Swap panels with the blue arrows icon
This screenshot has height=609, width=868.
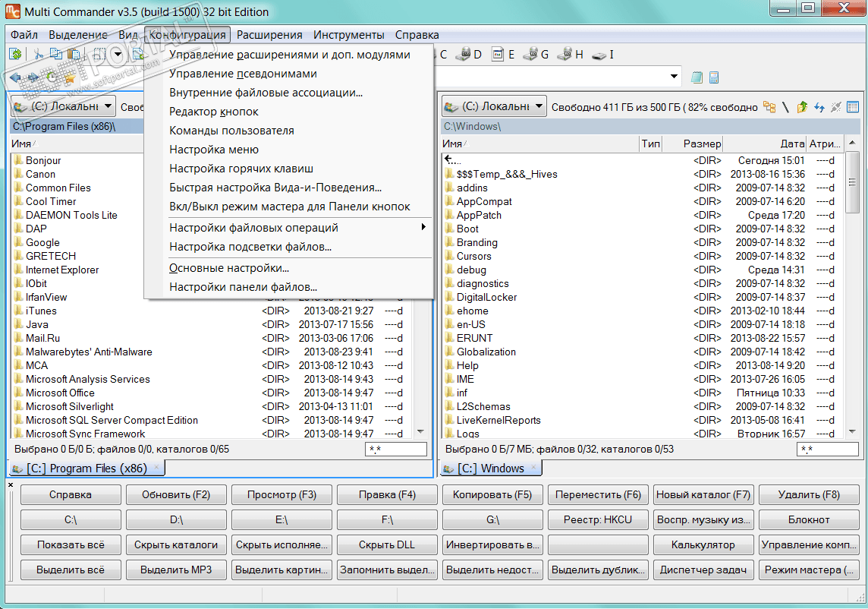pos(819,107)
